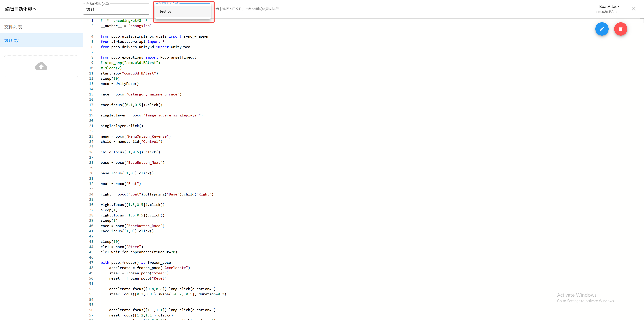Click the 编辑自动化脚本 title
The width and height of the screenshot is (644, 320).
[x=21, y=9]
